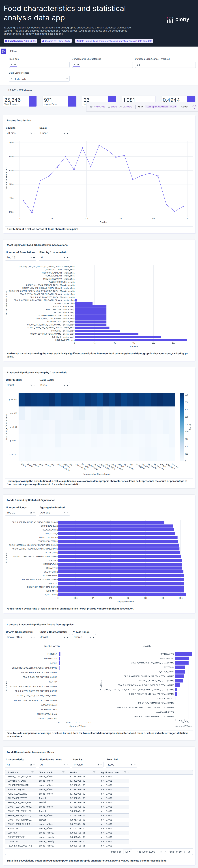
Task: Click the 'Created by: Plotly Studio' badge
Action: 56,41
